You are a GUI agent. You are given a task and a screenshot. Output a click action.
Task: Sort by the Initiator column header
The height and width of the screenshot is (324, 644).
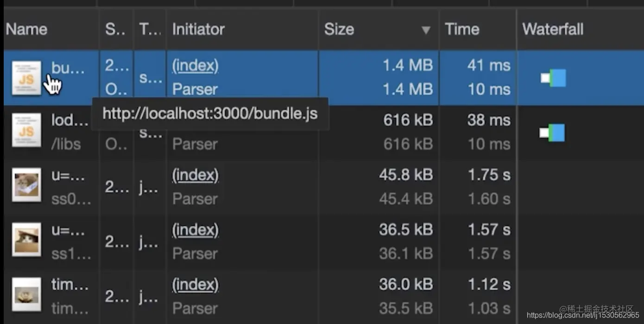tap(198, 29)
